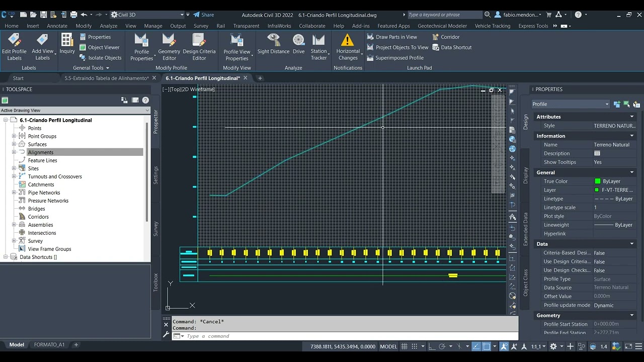Click the Share button
644x362 pixels.
click(x=203, y=15)
